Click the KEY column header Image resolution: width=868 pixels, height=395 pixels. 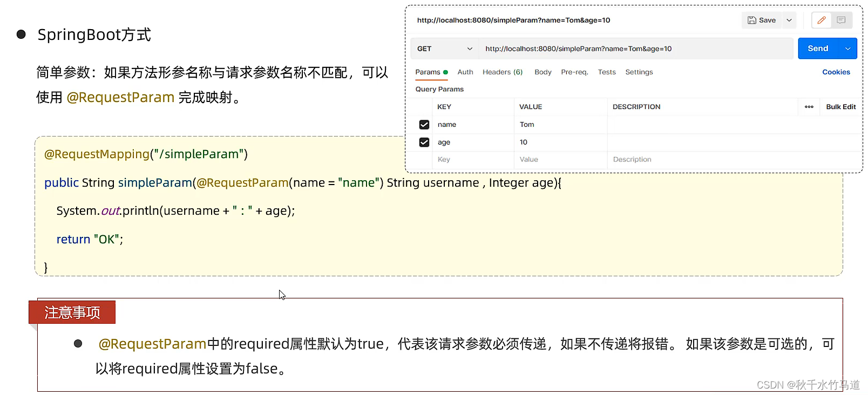pos(444,107)
